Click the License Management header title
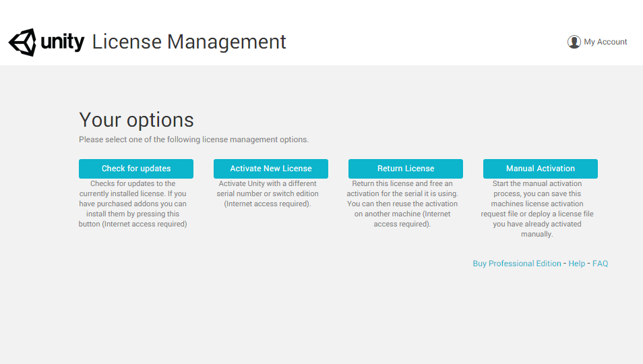Screen dimensions: 643x364 pos(189,42)
